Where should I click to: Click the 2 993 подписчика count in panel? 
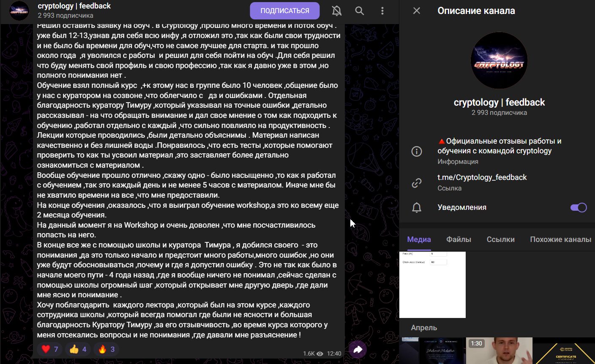coord(499,113)
